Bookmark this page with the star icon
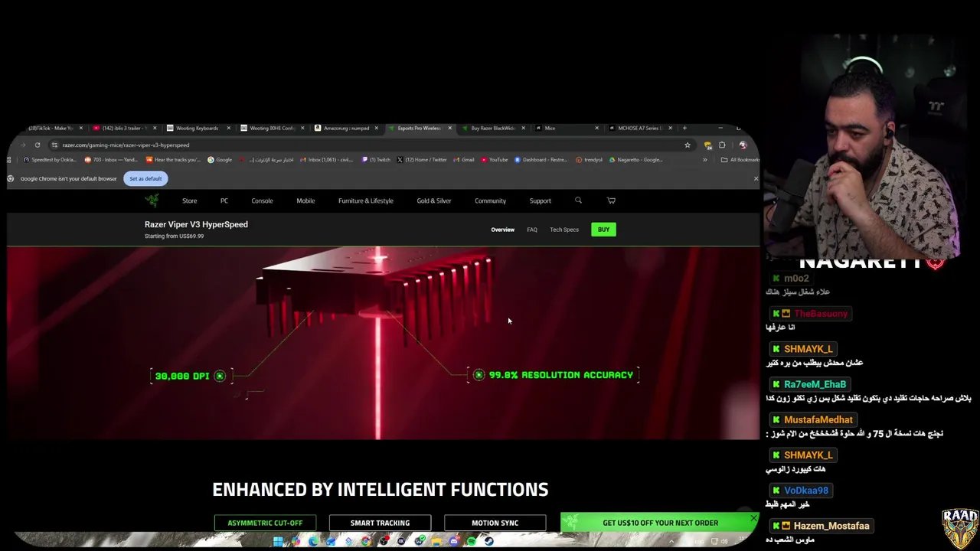 pos(687,145)
